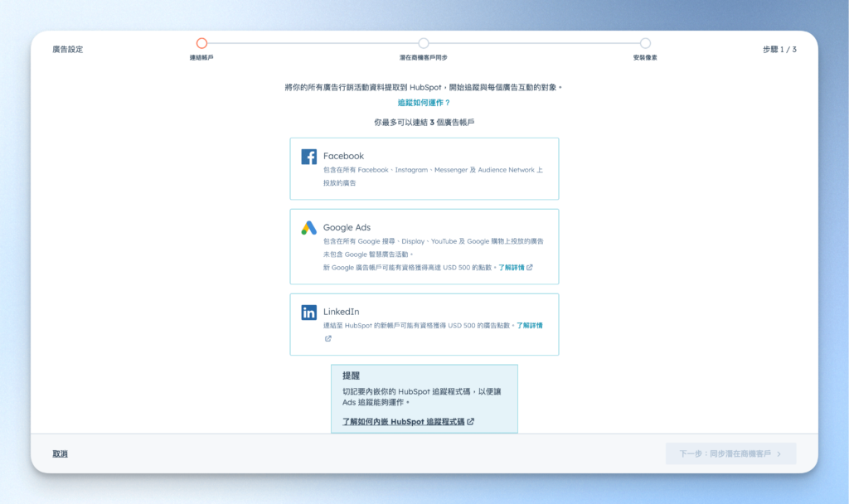Click the 廣告設定 title text
849x504 pixels.
[68, 49]
